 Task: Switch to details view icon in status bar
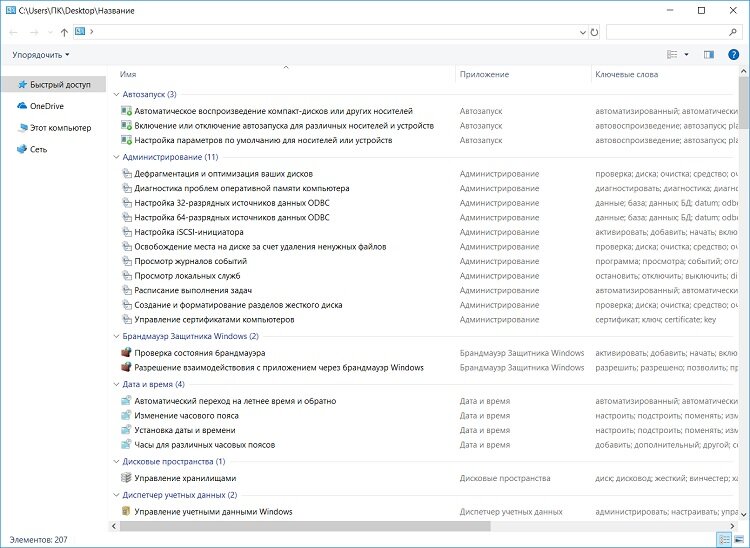[x=725, y=539]
